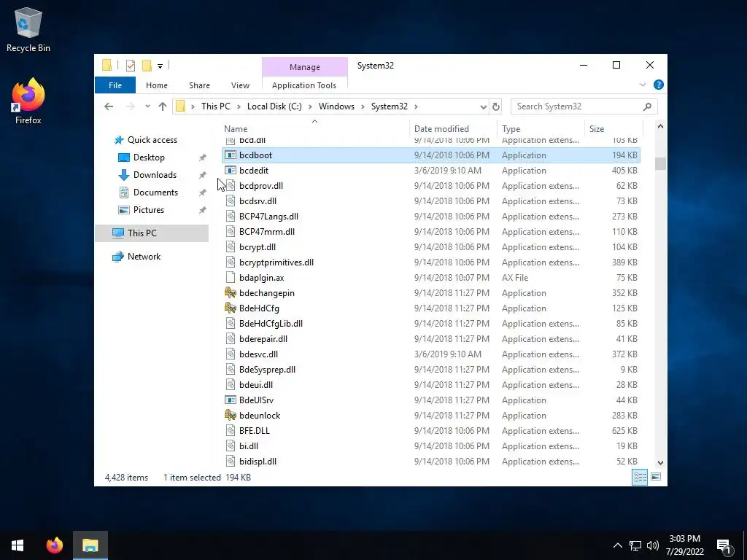The image size is (747, 560).
Task: Click Local Disk (C:) in the address bar
Action: pyautogui.click(x=274, y=106)
